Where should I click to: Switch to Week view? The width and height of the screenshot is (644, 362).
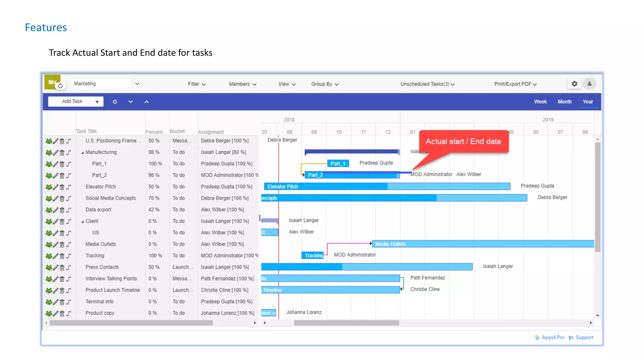pos(540,102)
